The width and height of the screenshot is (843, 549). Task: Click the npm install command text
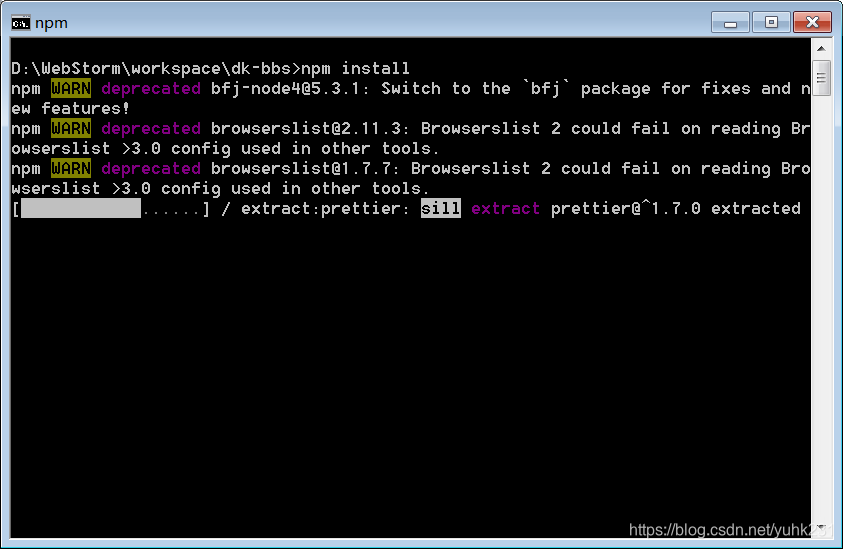(355, 68)
